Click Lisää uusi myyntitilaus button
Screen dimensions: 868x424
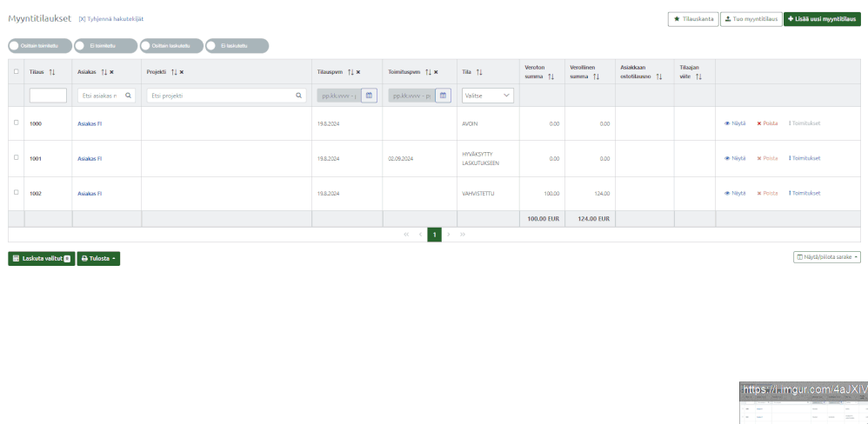pos(822,19)
